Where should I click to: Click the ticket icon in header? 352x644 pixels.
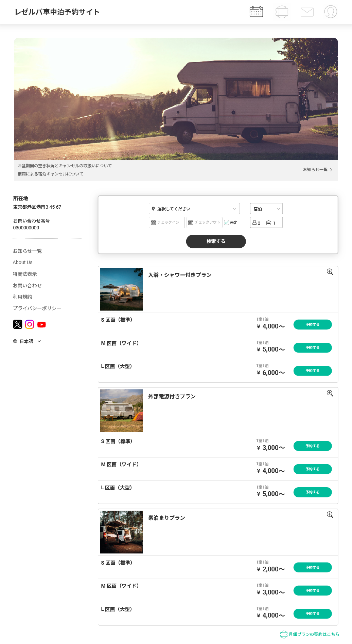click(x=282, y=12)
